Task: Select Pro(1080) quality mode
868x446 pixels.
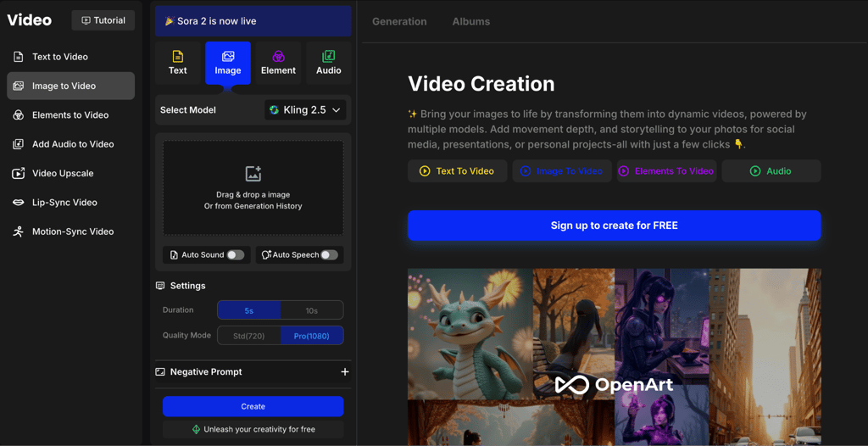Action: 312,336
